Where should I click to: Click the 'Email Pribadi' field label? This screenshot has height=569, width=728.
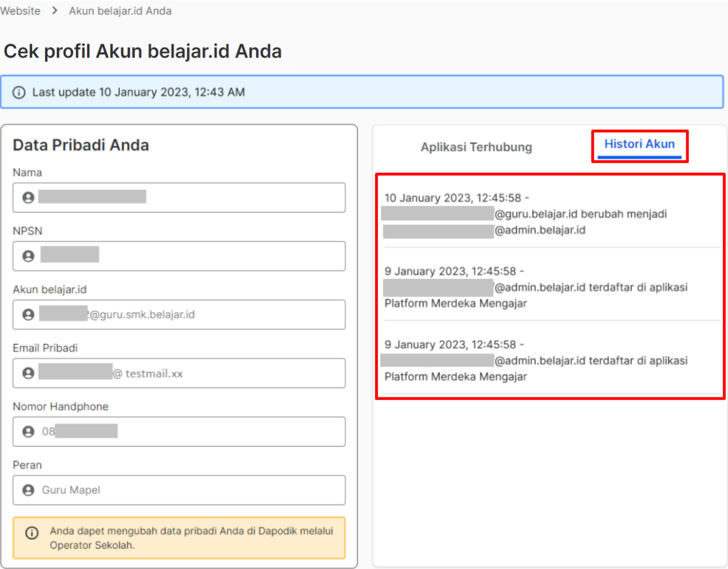[45, 348]
